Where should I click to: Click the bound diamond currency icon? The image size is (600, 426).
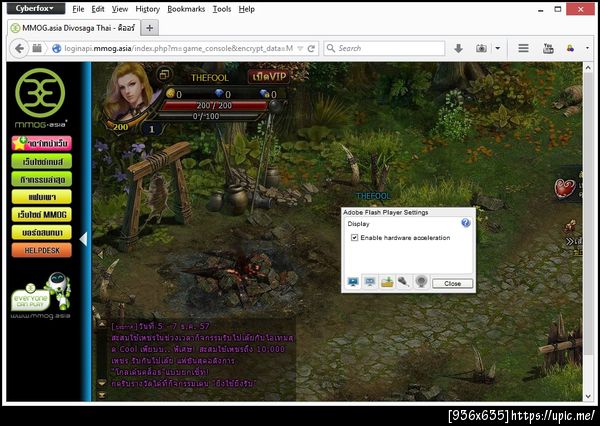[x=264, y=93]
